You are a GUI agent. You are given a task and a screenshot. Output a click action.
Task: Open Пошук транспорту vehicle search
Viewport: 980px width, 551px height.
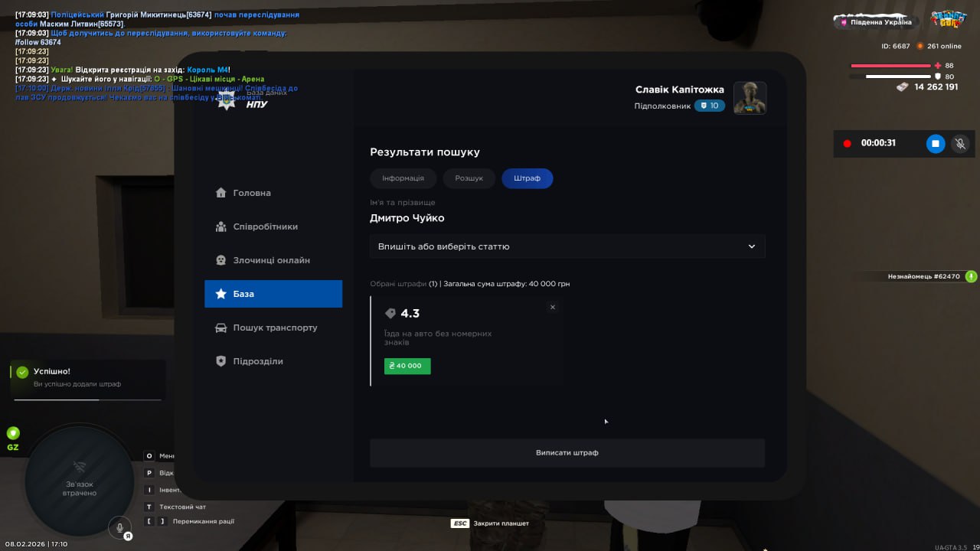pyautogui.click(x=273, y=328)
